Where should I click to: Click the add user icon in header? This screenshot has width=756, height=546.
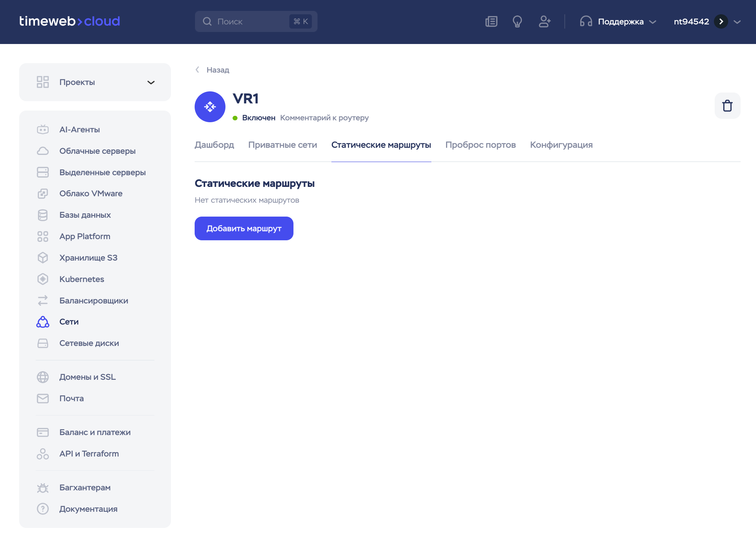tap(544, 21)
